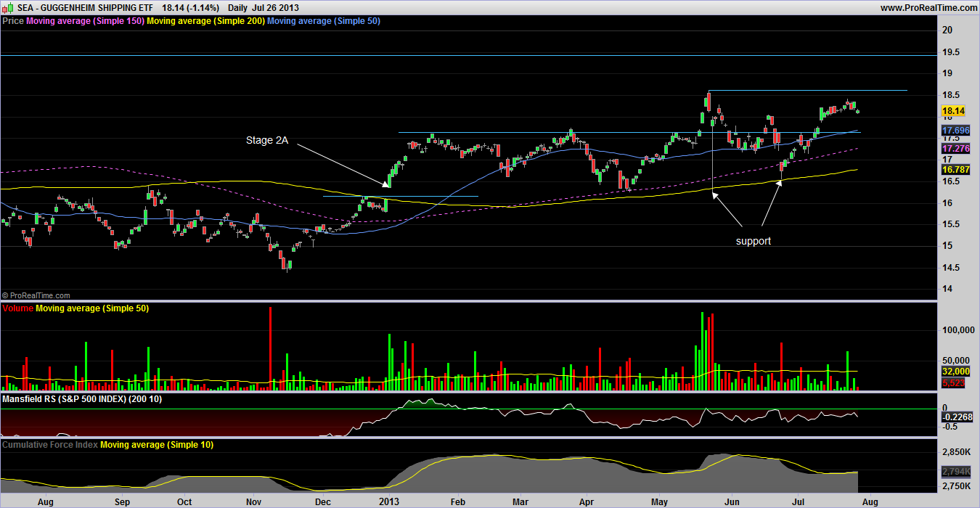Click the Cumulative Force Index label
This screenshot has height=508, width=980.
pos(50,445)
